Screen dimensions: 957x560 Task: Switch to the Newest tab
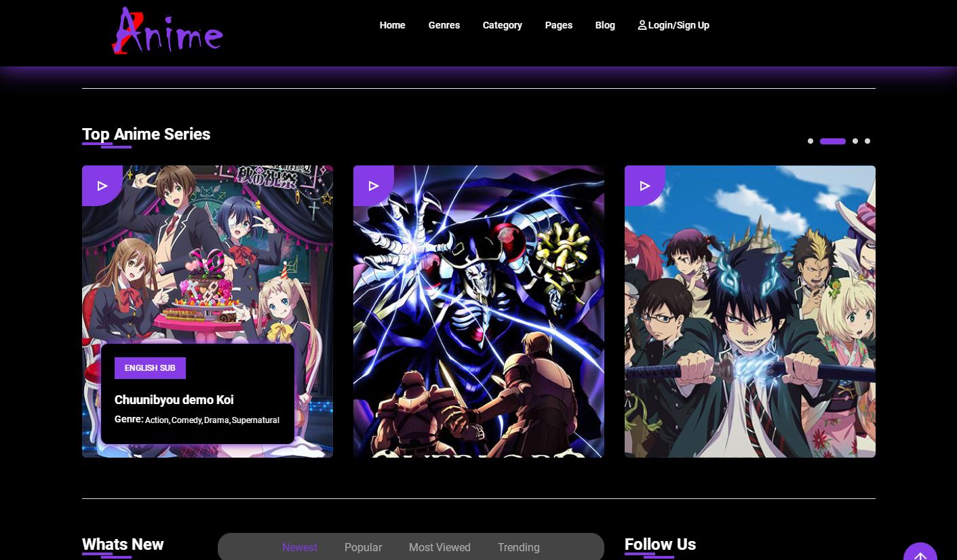pyautogui.click(x=300, y=547)
